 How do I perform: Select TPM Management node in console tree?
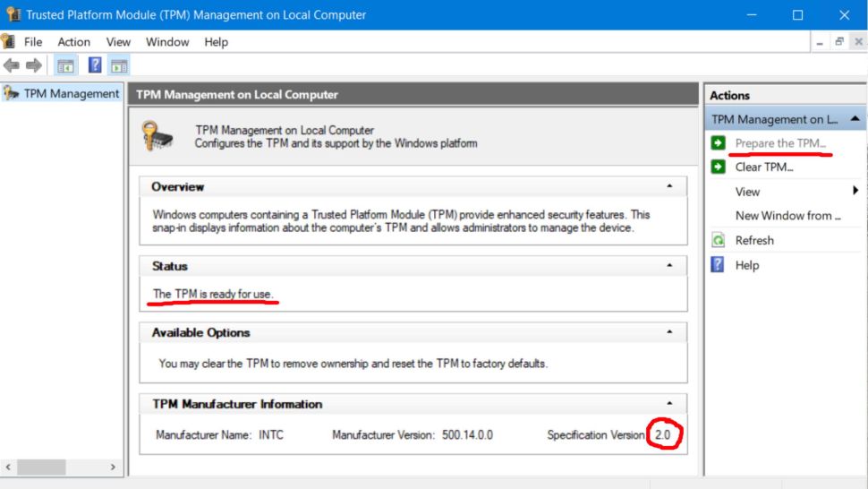click(71, 93)
